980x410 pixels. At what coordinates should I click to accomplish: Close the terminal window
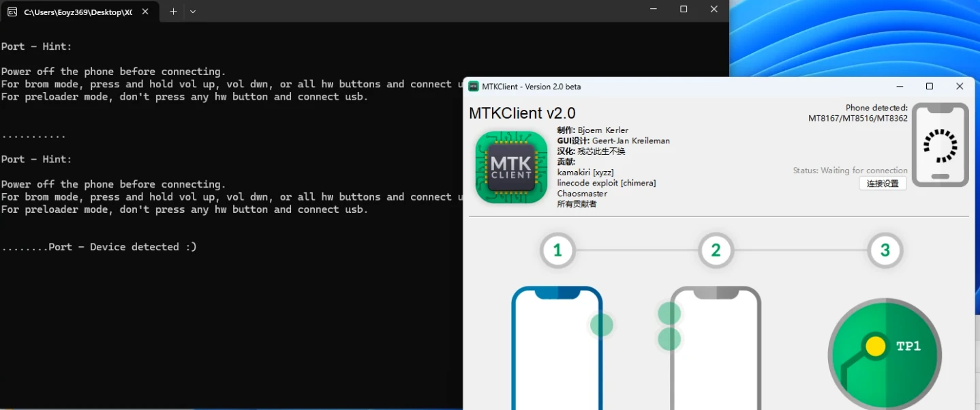(714, 10)
